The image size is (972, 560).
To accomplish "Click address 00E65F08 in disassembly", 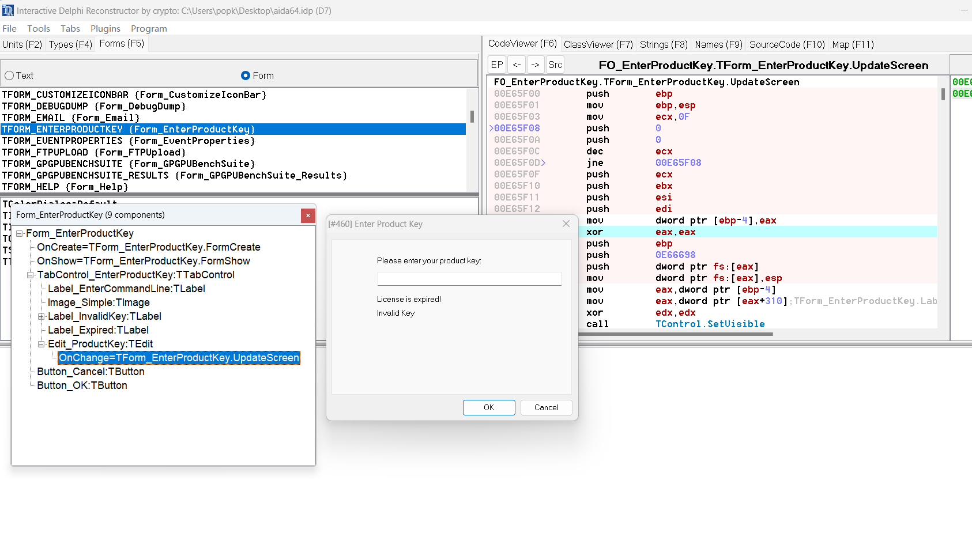I will tap(517, 128).
